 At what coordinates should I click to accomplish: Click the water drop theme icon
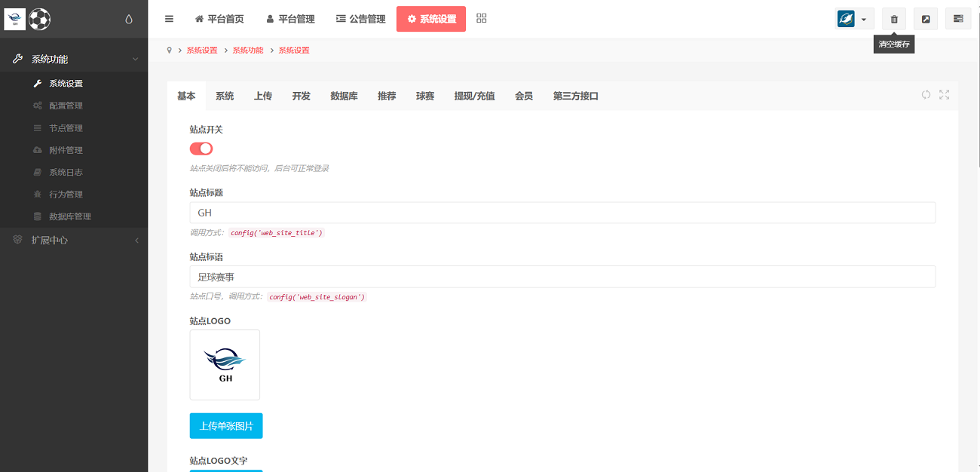point(129,20)
